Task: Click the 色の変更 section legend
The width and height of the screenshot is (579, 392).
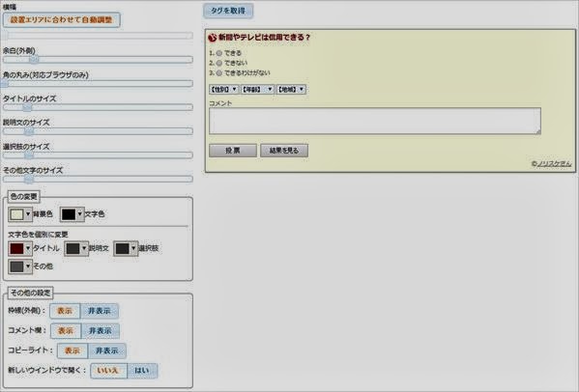Action: point(23,197)
